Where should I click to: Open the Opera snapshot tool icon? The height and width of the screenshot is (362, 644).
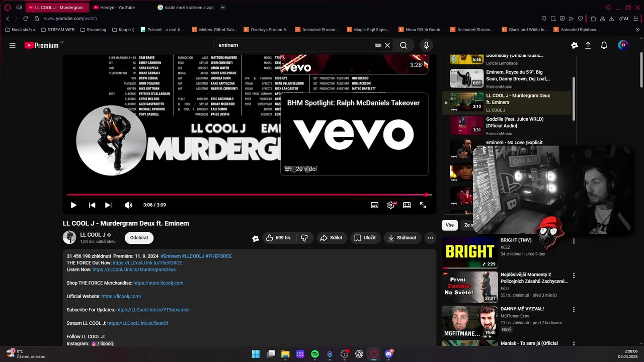pyautogui.click(x=553, y=19)
